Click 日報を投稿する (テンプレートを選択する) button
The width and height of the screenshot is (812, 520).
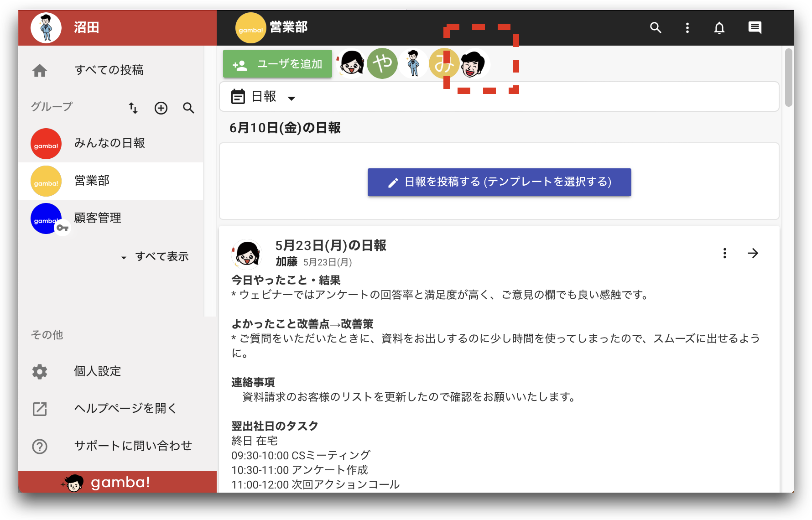coord(500,182)
